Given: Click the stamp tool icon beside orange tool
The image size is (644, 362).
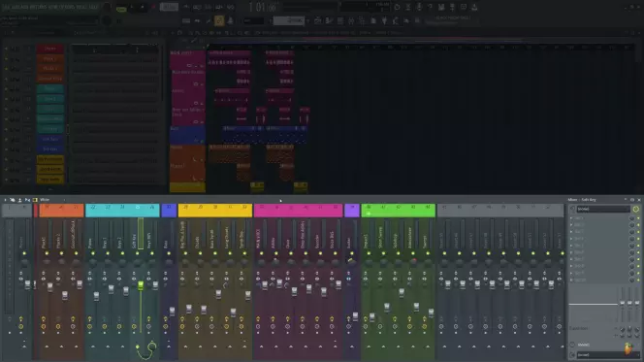Looking at the screenshot, I should (230, 20).
